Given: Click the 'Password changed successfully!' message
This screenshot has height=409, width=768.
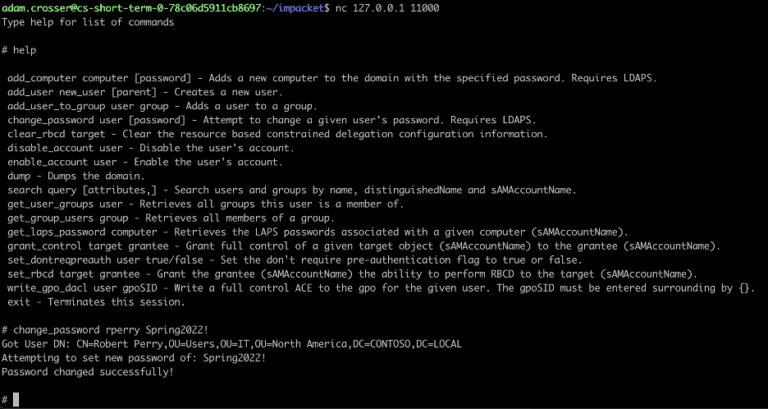Looking at the screenshot, I should click(x=88, y=371).
